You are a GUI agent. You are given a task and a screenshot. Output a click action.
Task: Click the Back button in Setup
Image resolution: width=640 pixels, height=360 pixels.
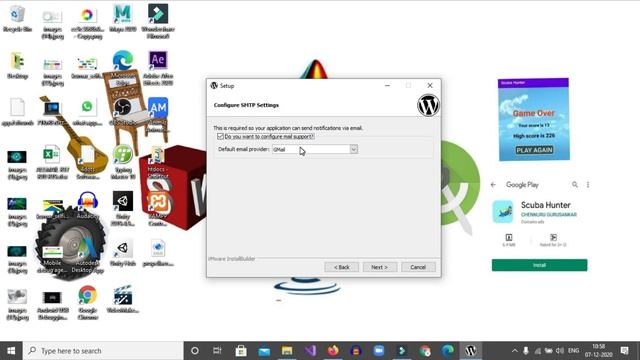coord(342,267)
